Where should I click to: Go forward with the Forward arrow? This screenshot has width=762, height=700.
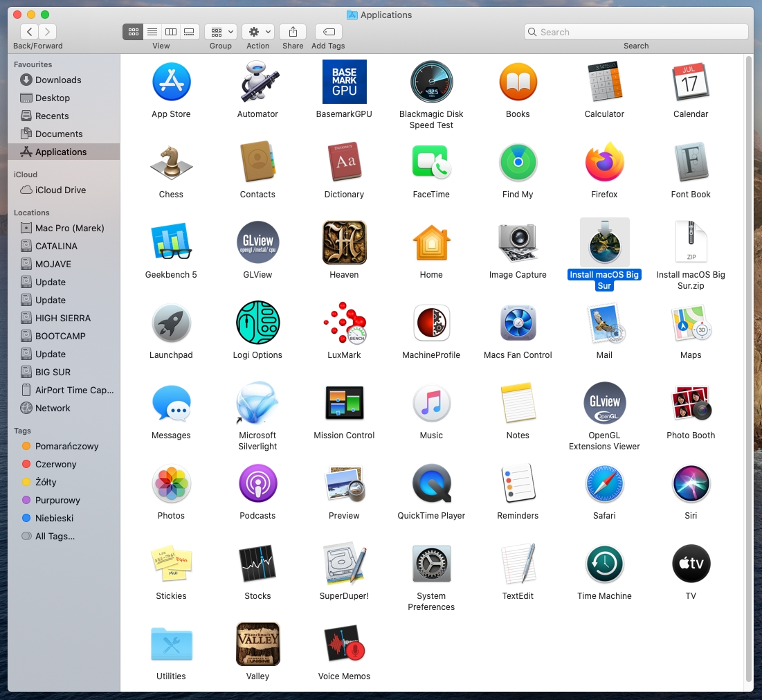click(48, 32)
